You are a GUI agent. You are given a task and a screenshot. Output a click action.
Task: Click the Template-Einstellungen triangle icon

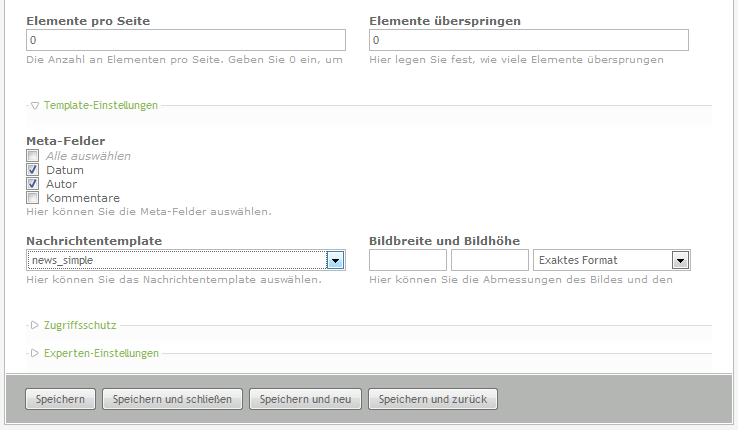point(35,105)
